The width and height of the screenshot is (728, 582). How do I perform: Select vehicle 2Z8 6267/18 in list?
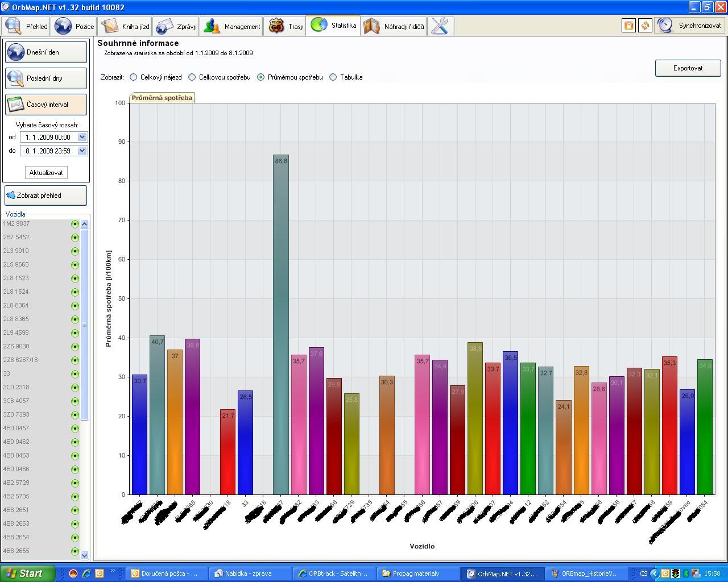click(20, 360)
